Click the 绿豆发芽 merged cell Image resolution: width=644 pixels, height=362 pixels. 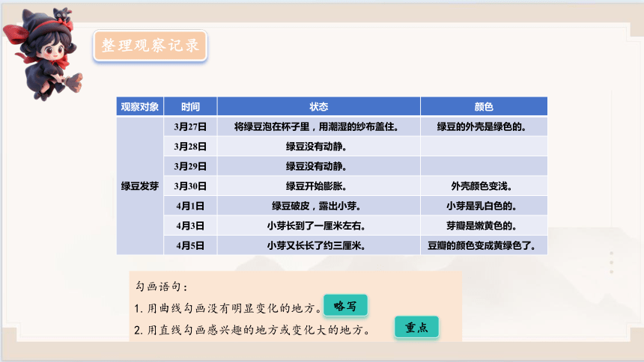coord(140,186)
